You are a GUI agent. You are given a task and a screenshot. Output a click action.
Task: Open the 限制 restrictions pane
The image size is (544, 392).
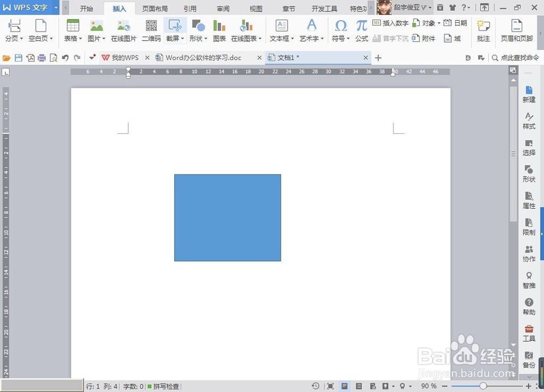tap(529, 227)
